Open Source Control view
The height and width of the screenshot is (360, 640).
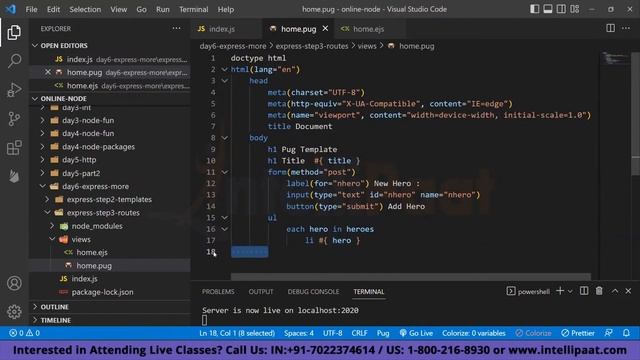point(14,119)
